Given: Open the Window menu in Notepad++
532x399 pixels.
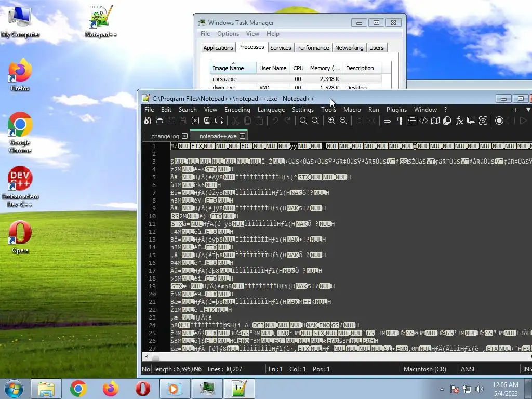Looking at the screenshot, I should point(425,110).
